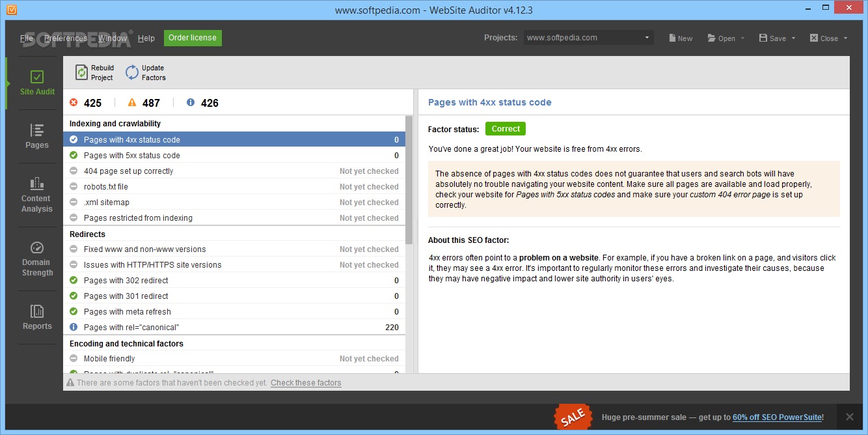Filter by orange warning count 487
868x435 pixels.
coord(144,103)
